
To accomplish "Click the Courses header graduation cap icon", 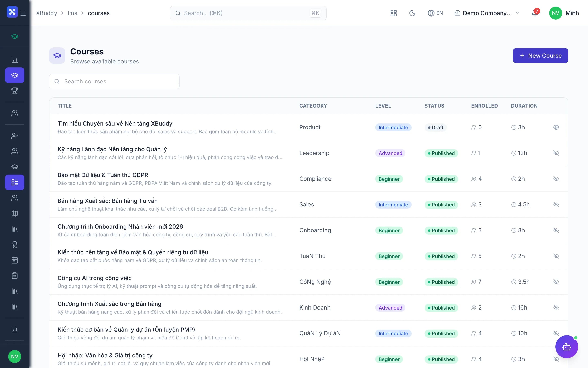I will point(57,56).
